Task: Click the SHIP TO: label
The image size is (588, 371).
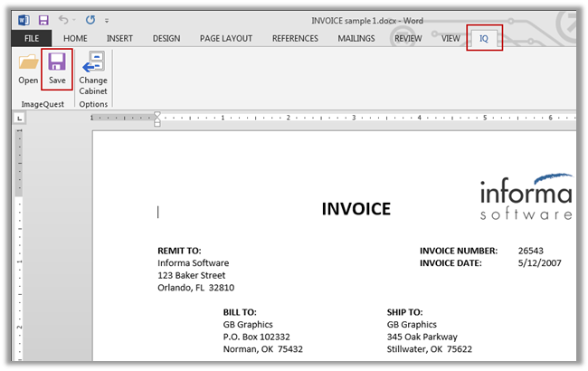Action: pyautogui.click(x=404, y=312)
